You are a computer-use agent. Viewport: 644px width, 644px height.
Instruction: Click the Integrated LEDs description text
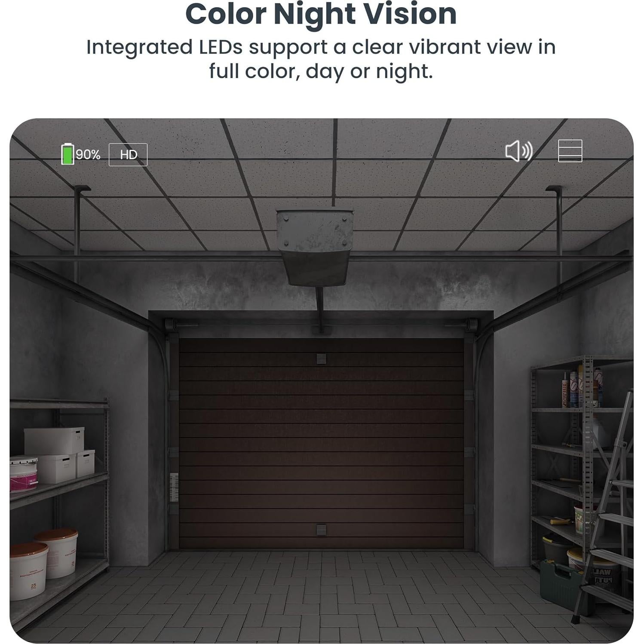point(321,59)
